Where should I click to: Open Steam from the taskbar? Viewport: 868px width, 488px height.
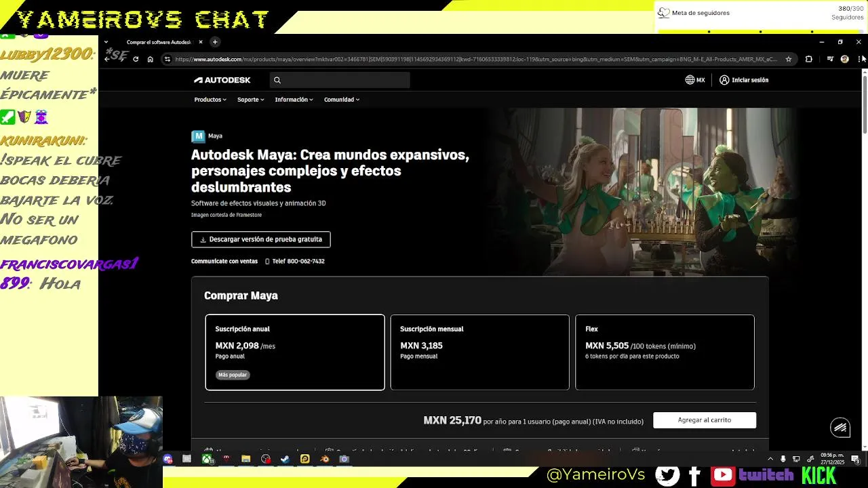click(x=285, y=459)
